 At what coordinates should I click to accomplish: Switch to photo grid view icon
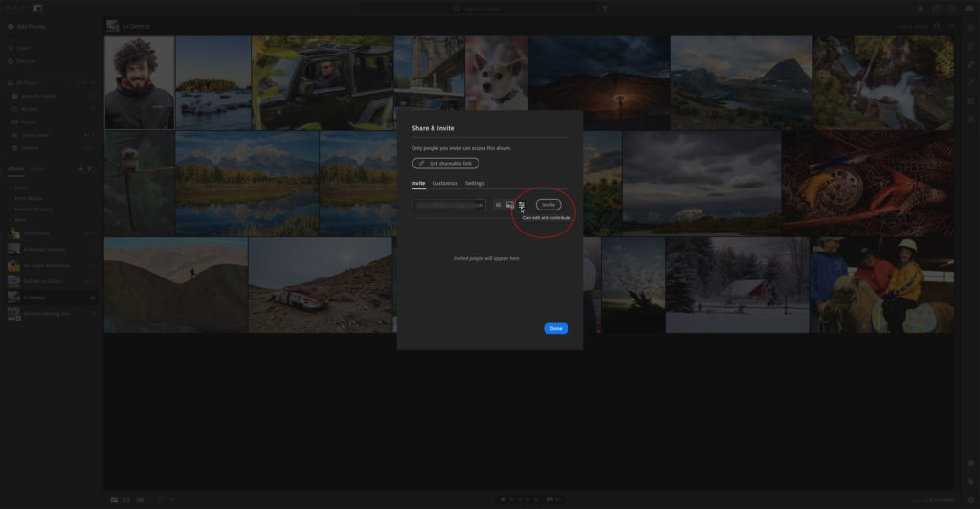[x=114, y=499]
